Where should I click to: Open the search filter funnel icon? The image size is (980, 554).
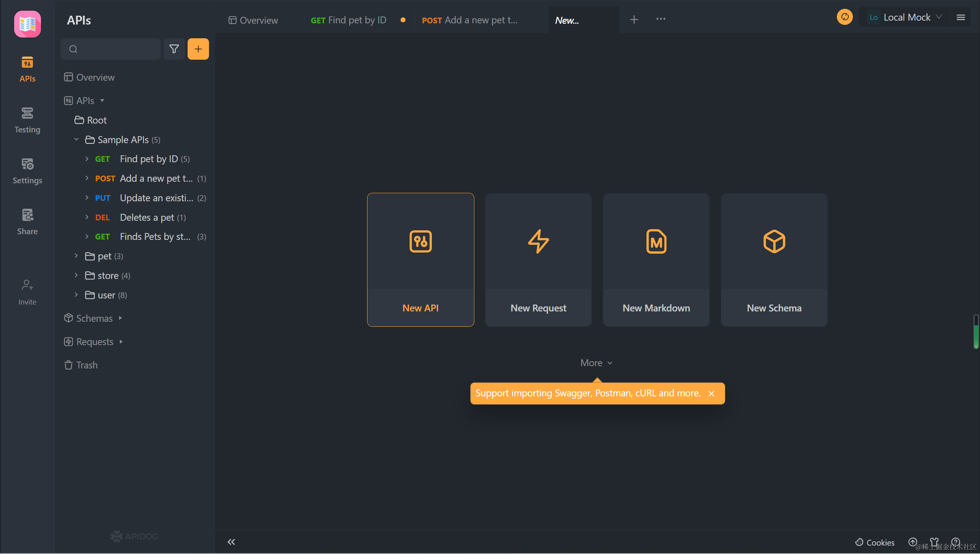click(x=174, y=49)
